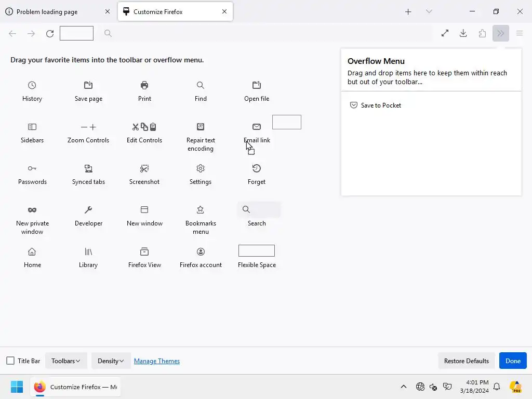Image resolution: width=532 pixels, height=399 pixels.
Task: Click the toolbar Back arrow
Action: (x=12, y=33)
